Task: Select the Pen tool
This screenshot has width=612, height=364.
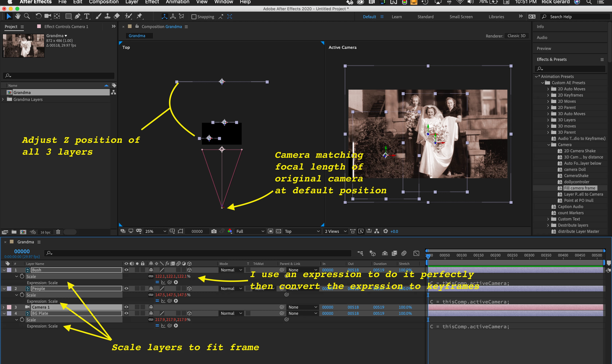Action: point(77,16)
